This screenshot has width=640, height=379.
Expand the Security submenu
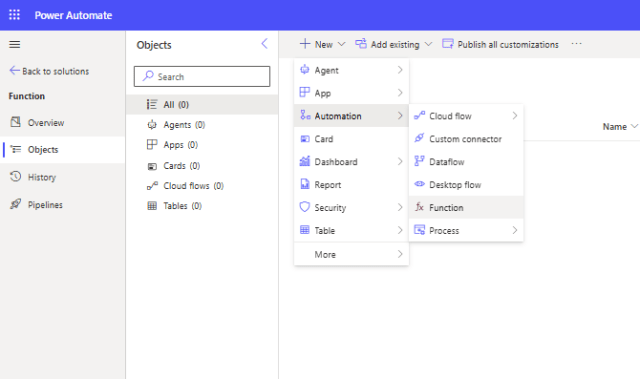click(351, 207)
